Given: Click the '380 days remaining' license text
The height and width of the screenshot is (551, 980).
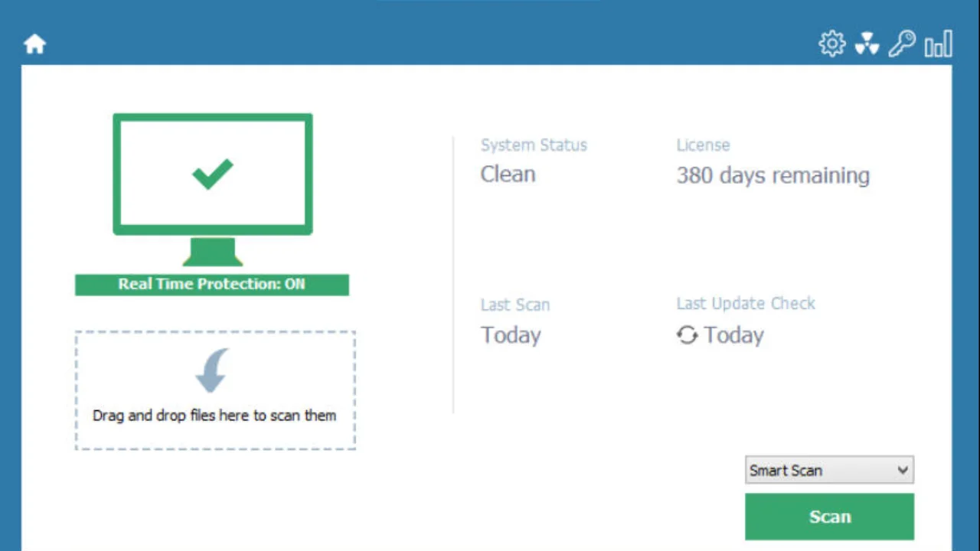Looking at the screenshot, I should 773,175.
